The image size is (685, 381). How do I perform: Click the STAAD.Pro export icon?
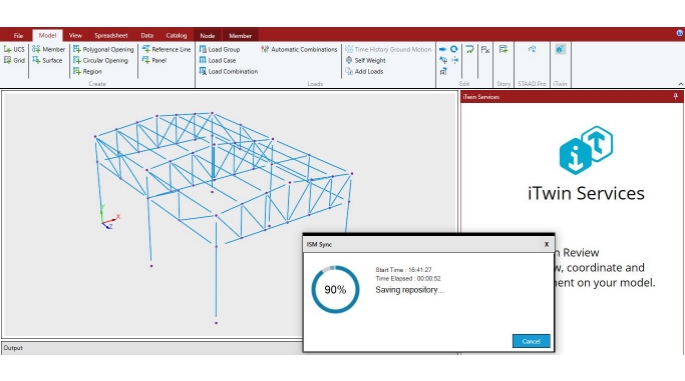tap(532, 49)
